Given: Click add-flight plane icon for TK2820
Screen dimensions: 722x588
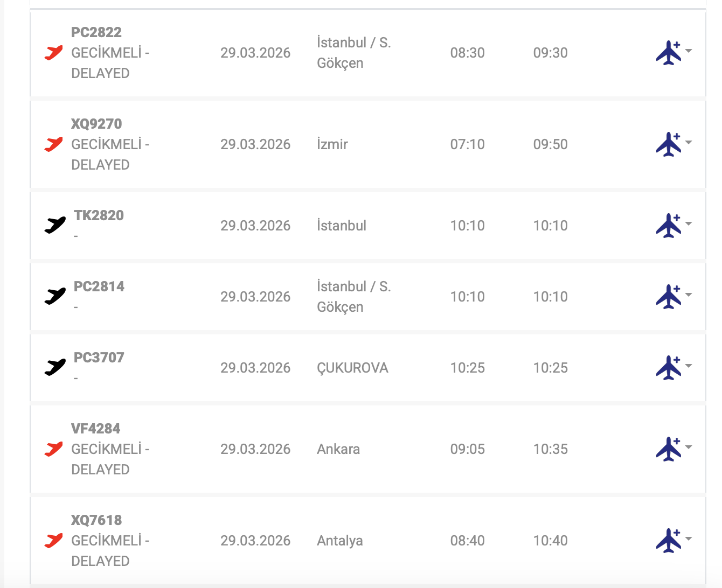Looking at the screenshot, I should pos(669,226).
